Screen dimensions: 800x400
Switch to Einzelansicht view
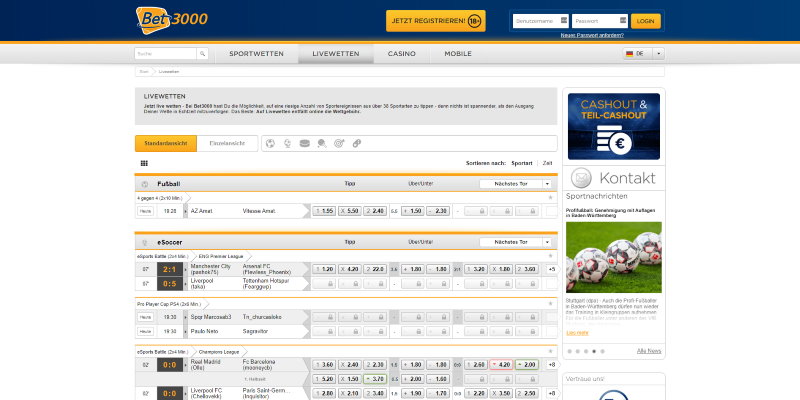click(x=227, y=143)
